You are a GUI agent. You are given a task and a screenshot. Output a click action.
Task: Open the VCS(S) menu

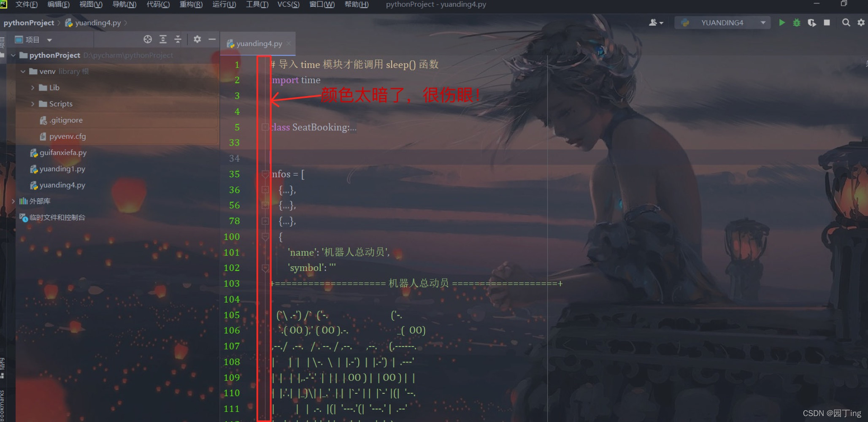tap(288, 4)
